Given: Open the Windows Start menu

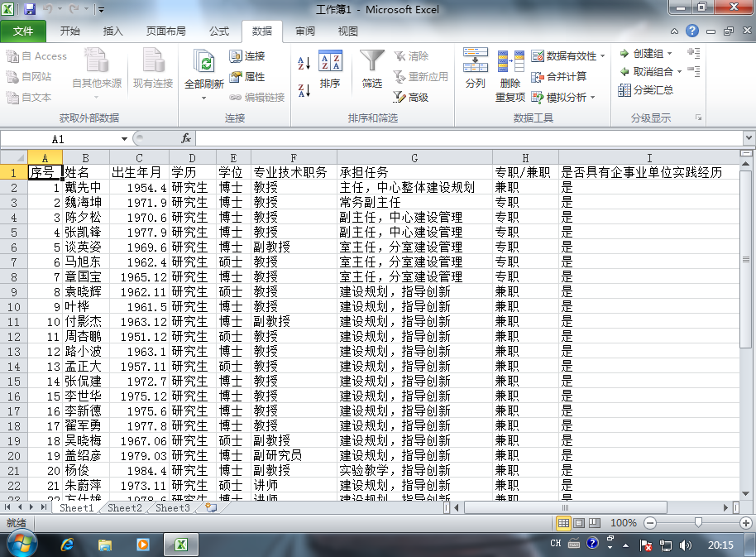Looking at the screenshot, I should (22, 545).
